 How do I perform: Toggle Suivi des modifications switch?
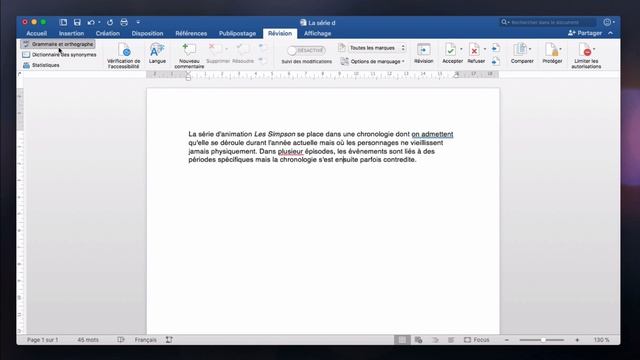[x=306, y=51]
